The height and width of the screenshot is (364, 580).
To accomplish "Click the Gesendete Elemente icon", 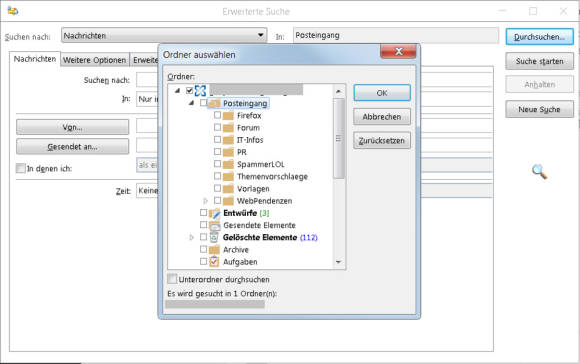I will click(x=215, y=226).
